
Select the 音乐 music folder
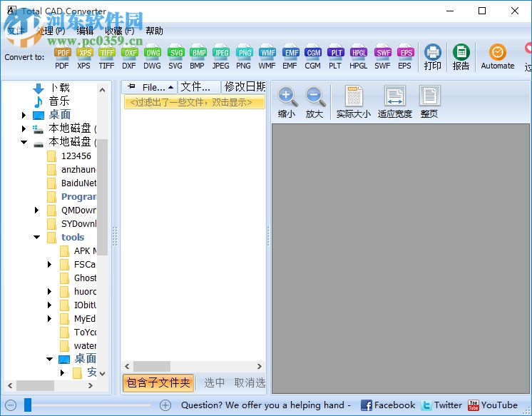coord(51,101)
